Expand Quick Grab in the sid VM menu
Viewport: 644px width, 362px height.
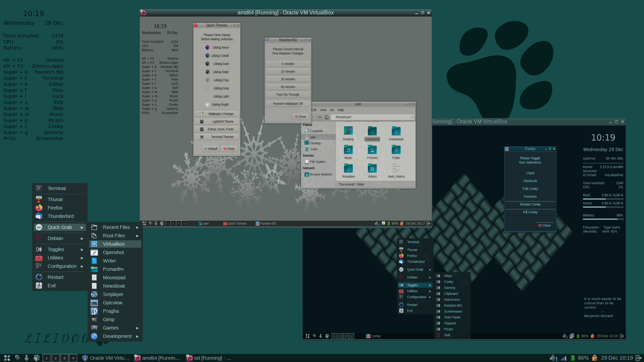coord(415,269)
